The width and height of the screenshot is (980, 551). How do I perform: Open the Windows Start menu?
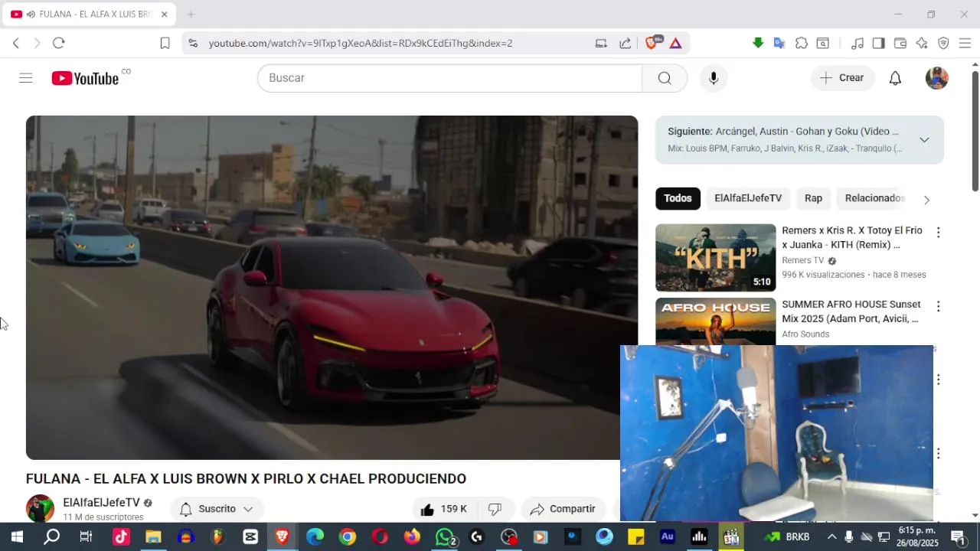(x=17, y=537)
